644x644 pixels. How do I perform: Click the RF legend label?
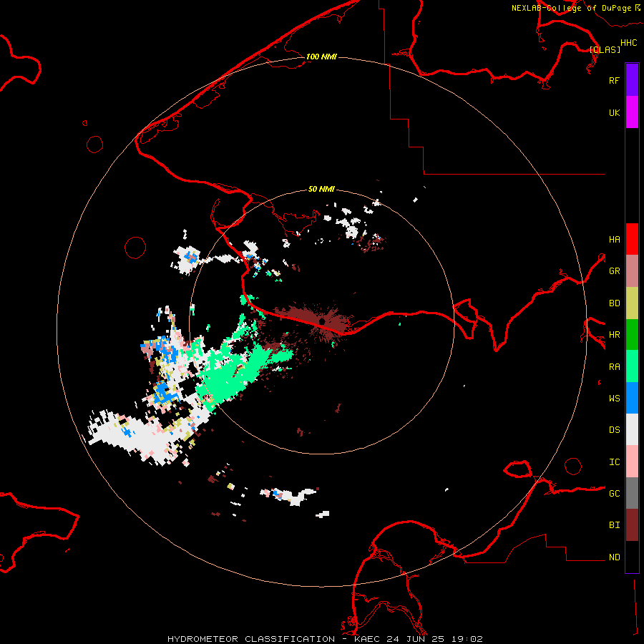pyautogui.click(x=614, y=80)
